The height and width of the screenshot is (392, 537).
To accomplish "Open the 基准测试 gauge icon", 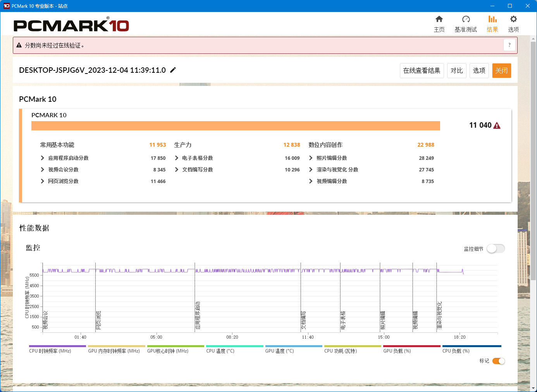I will pyautogui.click(x=466, y=19).
